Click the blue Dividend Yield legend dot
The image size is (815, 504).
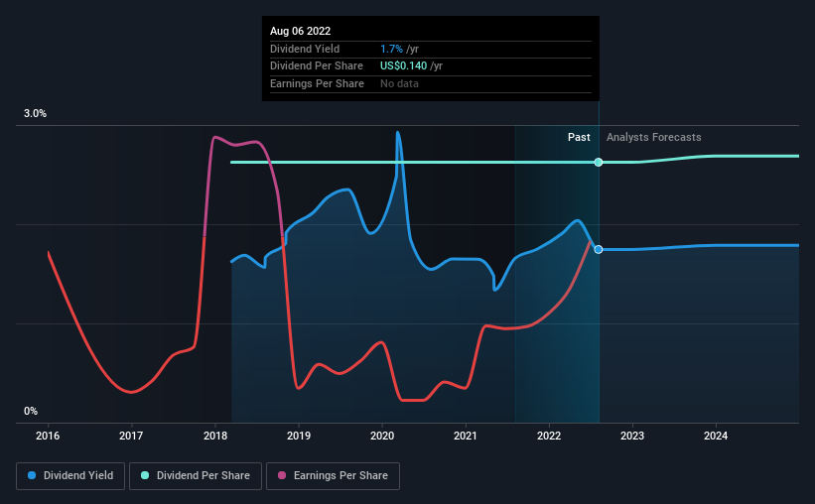coord(32,475)
